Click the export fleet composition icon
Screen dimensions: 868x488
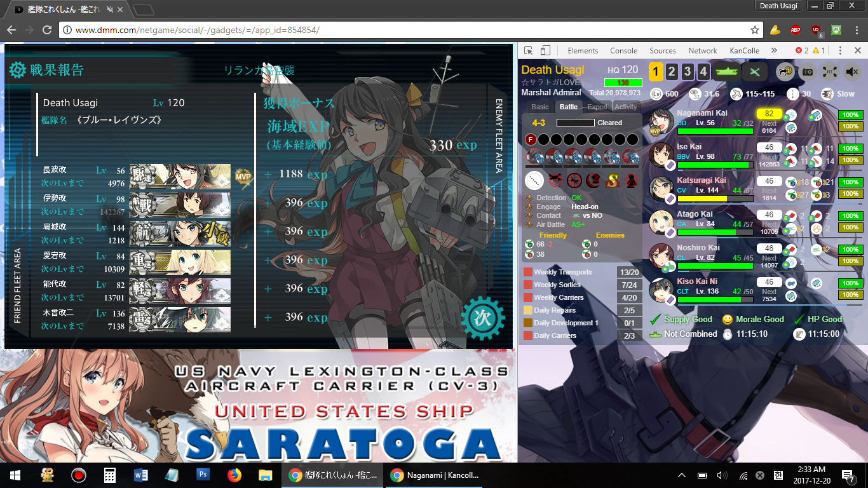tap(785, 72)
